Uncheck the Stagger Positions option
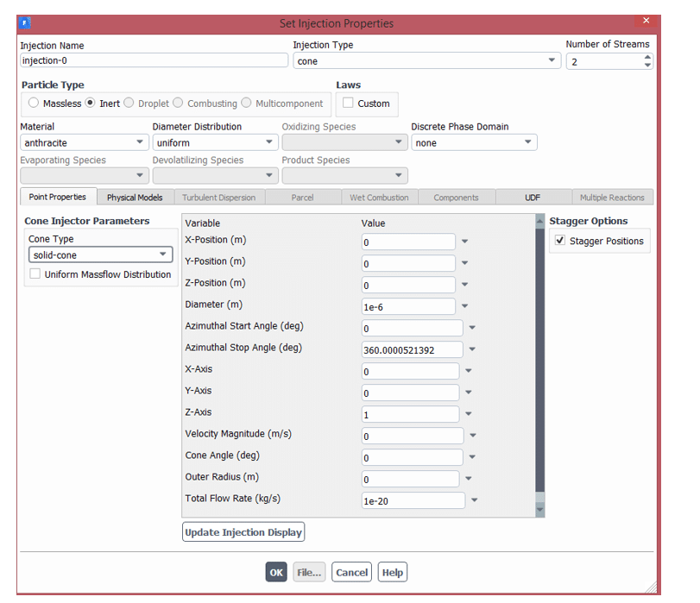The width and height of the screenshot is (700, 603). pos(560,241)
